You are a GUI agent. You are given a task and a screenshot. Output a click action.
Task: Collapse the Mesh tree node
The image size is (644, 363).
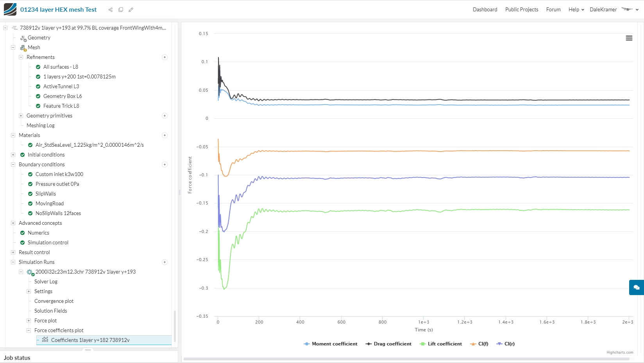tap(13, 48)
